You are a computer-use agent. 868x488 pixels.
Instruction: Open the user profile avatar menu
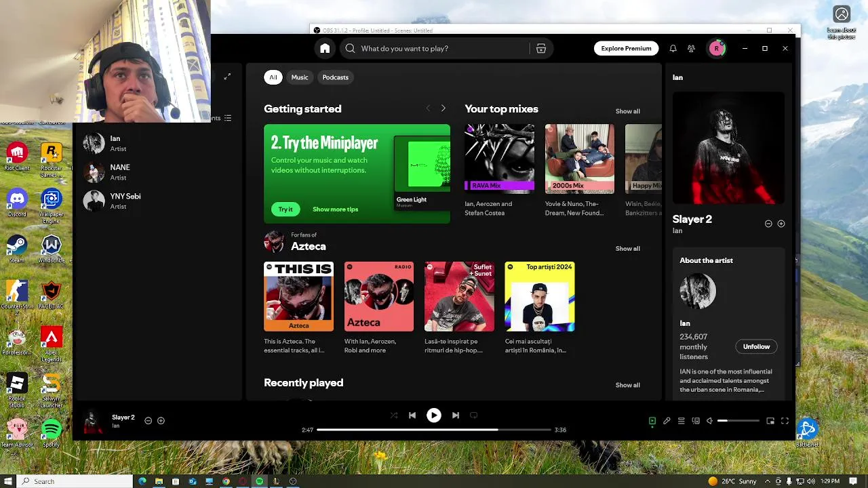717,48
